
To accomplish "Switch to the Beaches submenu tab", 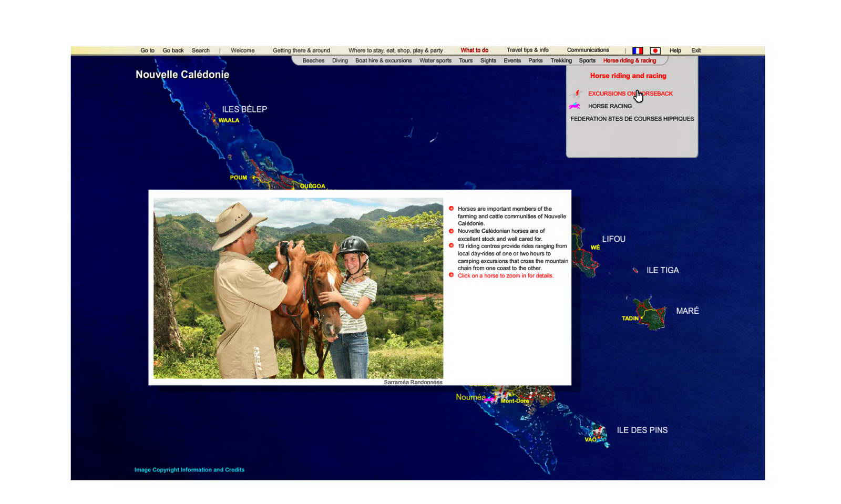I will (313, 60).
